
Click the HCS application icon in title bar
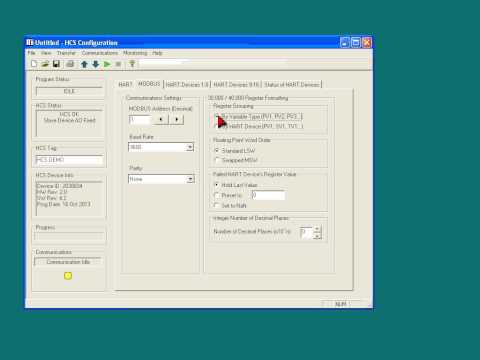[30, 42]
